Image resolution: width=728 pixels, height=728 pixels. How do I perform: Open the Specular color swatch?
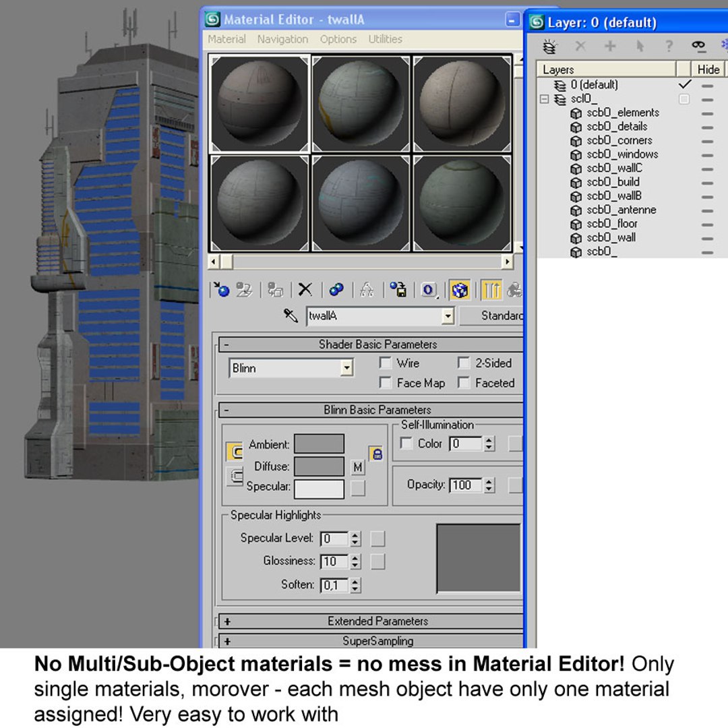[x=320, y=489]
